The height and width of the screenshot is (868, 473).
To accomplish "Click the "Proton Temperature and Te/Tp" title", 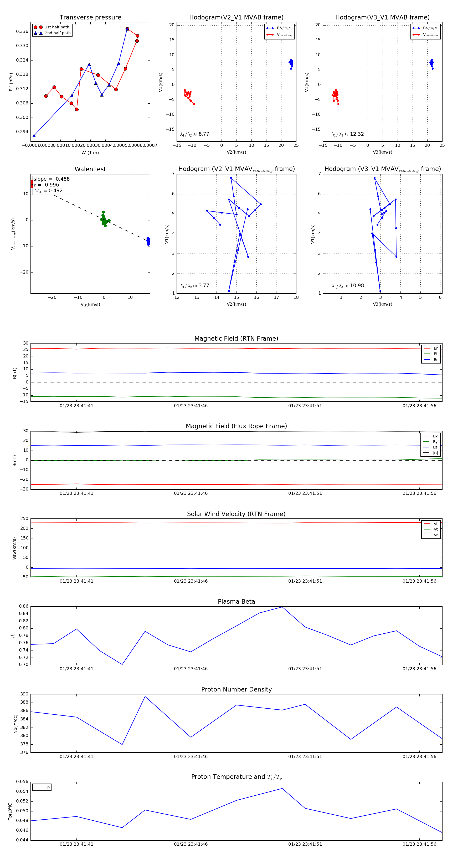I will [x=236, y=777].
